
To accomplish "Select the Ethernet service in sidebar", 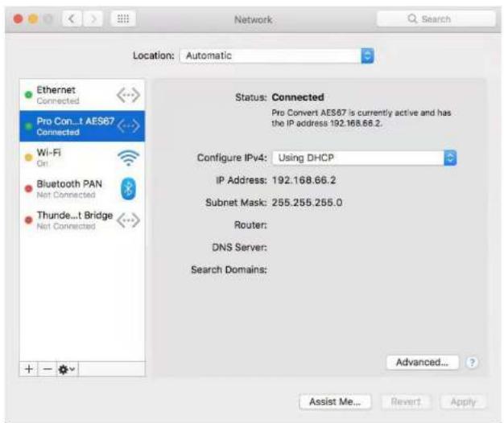I will pyautogui.click(x=82, y=95).
